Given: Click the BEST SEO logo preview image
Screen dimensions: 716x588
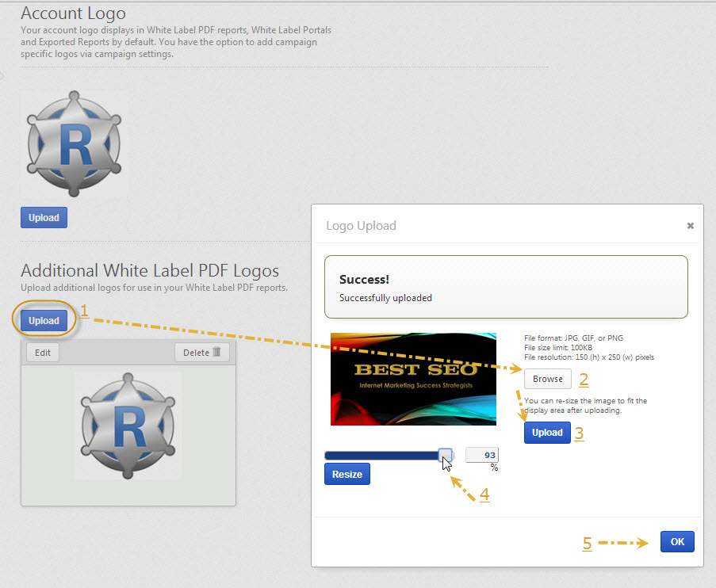Looking at the screenshot, I should (413, 379).
